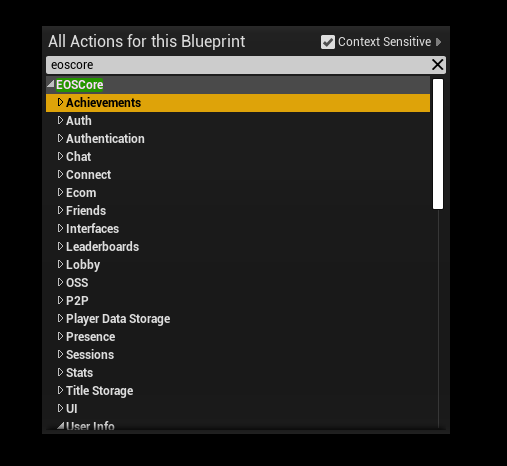Screen dimensions: 507x466
Task: Clear the eoscore search text with X
Action: (437, 65)
